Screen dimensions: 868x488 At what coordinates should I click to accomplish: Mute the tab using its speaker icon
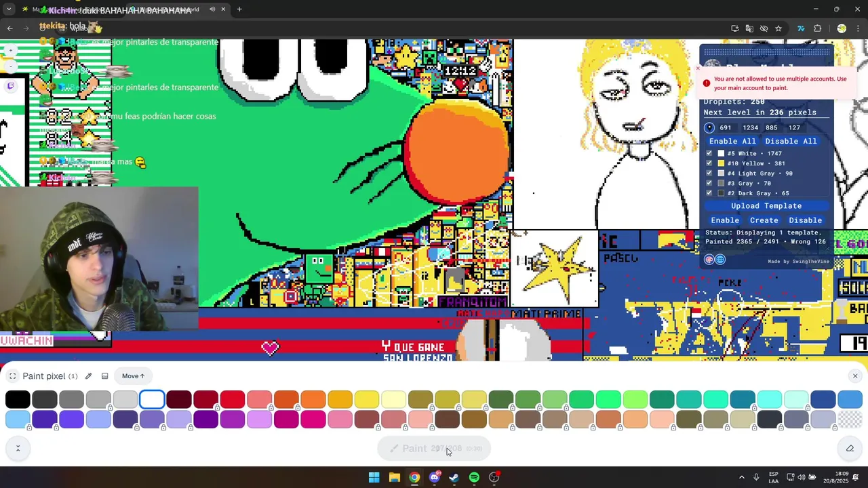(x=212, y=9)
